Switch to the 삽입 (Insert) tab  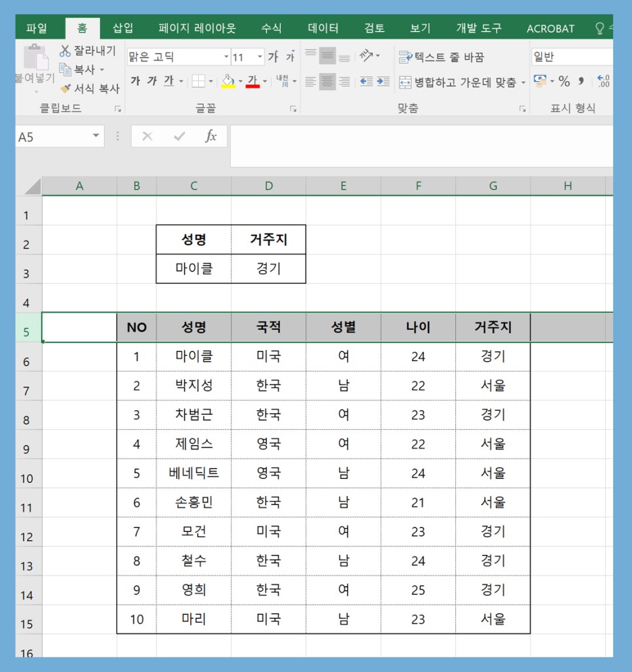point(123,28)
